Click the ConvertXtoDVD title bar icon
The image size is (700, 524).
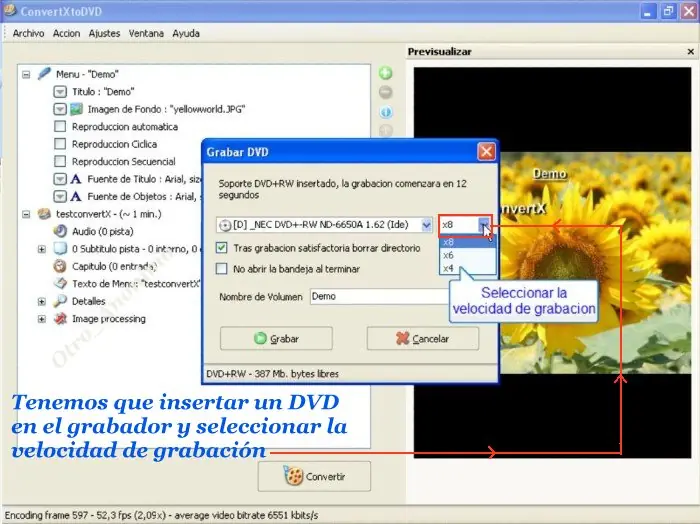10,10
